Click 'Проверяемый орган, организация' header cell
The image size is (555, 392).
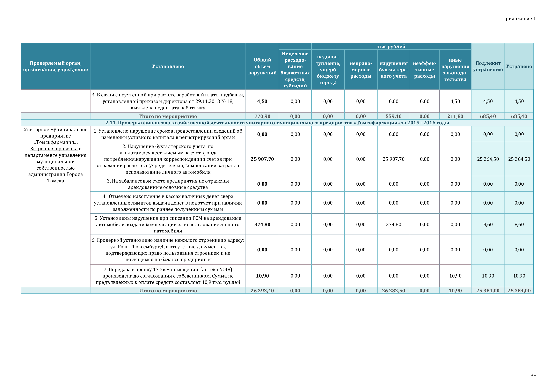click(55, 66)
